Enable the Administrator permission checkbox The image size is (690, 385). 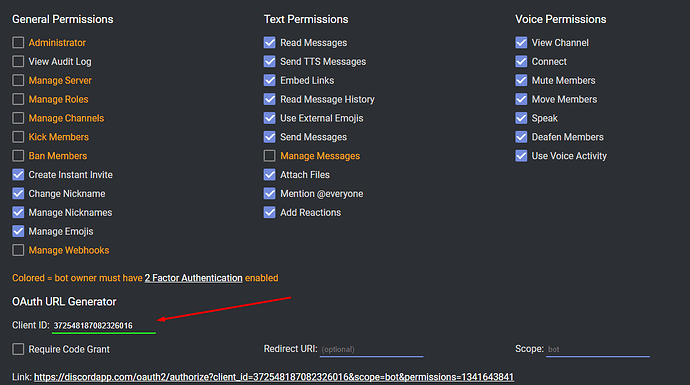(x=18, y=43)
